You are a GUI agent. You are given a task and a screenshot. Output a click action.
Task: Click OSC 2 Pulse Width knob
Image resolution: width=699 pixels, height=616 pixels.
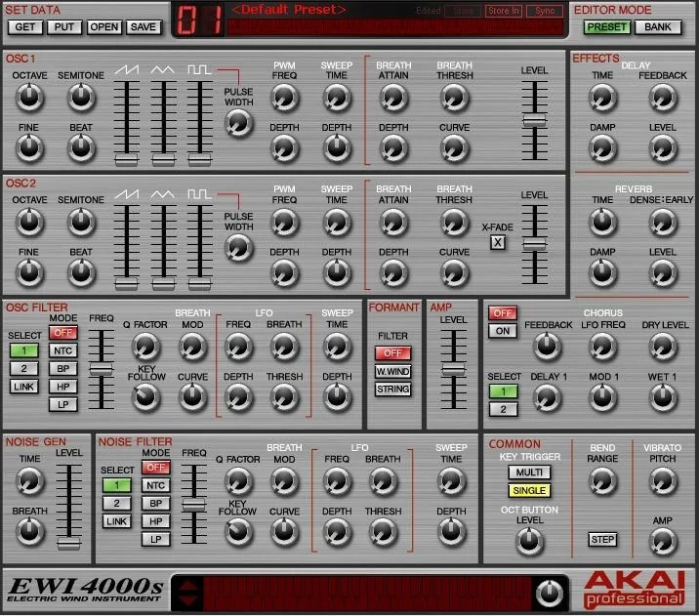[x=238, y=248]
